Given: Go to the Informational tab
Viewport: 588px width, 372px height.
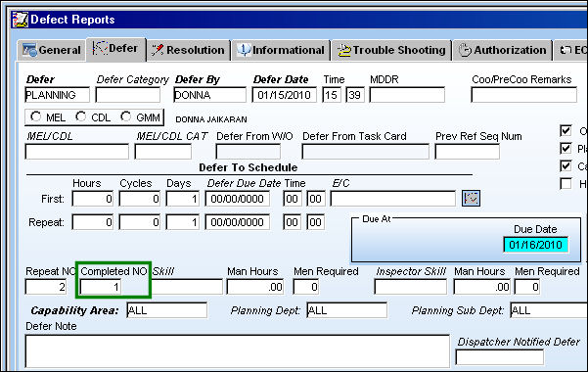Looking at the screenshot, I should (x=281, y=50).
